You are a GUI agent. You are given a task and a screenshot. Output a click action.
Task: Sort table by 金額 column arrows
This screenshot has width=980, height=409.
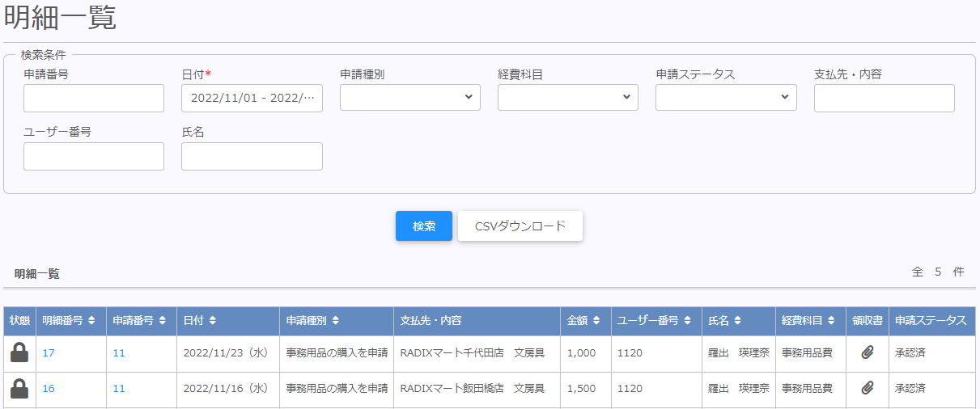596,321
